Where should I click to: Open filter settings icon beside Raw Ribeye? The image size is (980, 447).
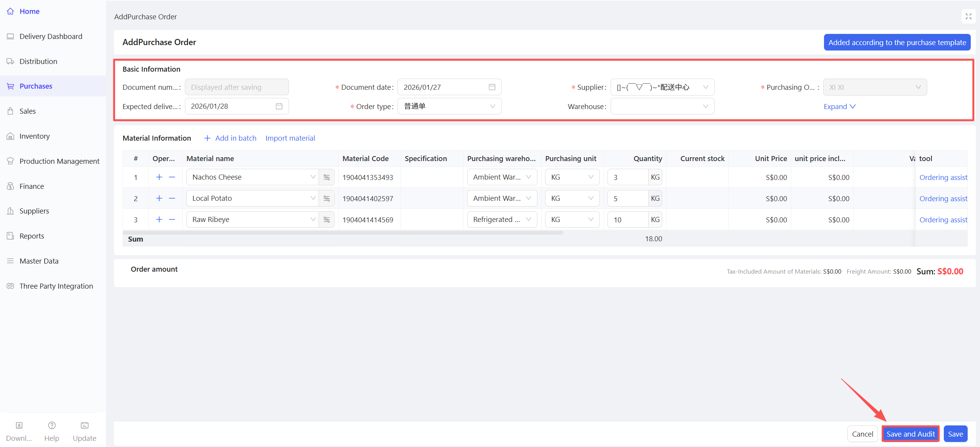[327, 220]
